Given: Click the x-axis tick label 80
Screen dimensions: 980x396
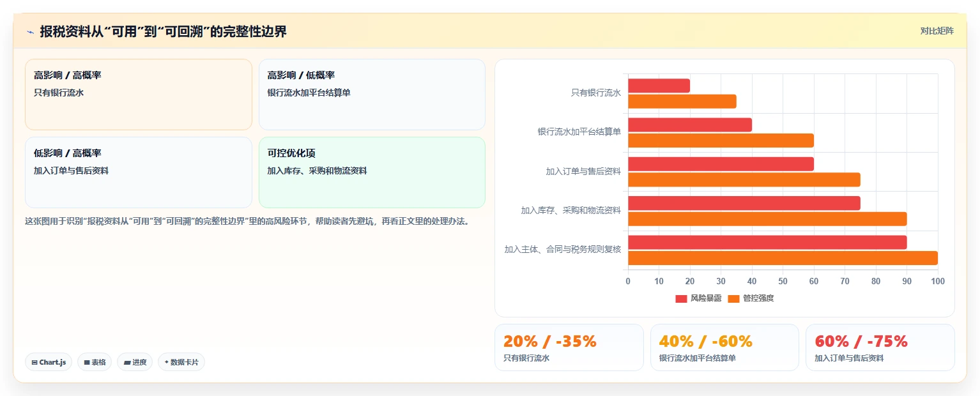Looking at the screenshot, I should coord(876,282).
